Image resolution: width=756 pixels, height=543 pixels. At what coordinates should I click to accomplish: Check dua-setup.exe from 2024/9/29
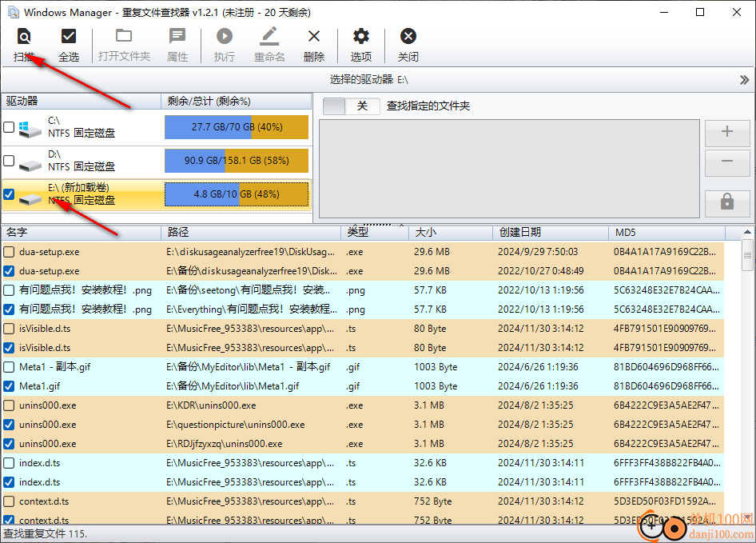tap(9, 252)
